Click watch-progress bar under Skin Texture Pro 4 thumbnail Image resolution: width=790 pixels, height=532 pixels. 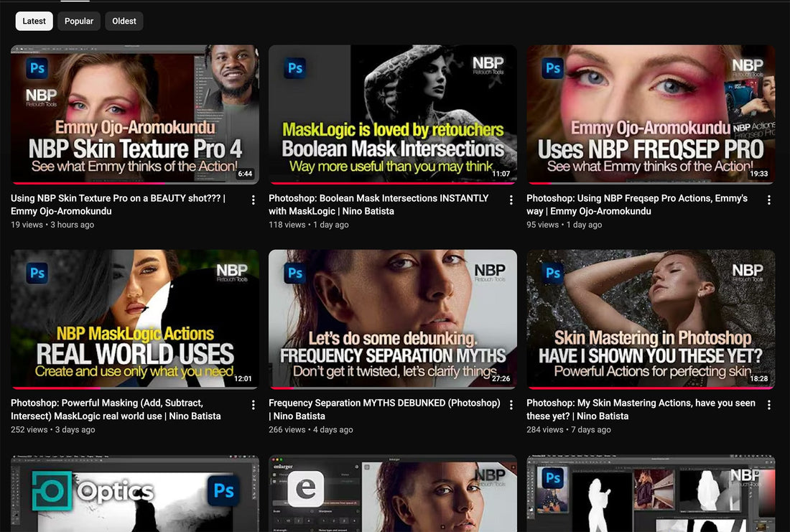135,183
